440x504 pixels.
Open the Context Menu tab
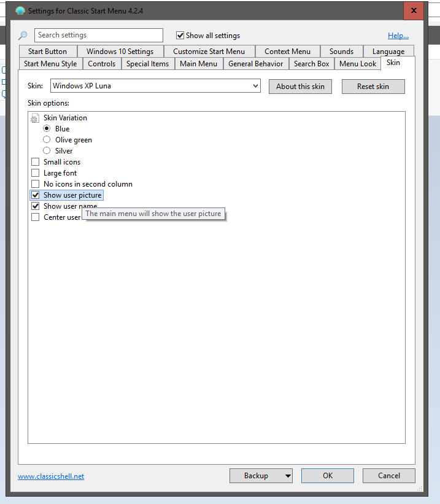[287, 52]
